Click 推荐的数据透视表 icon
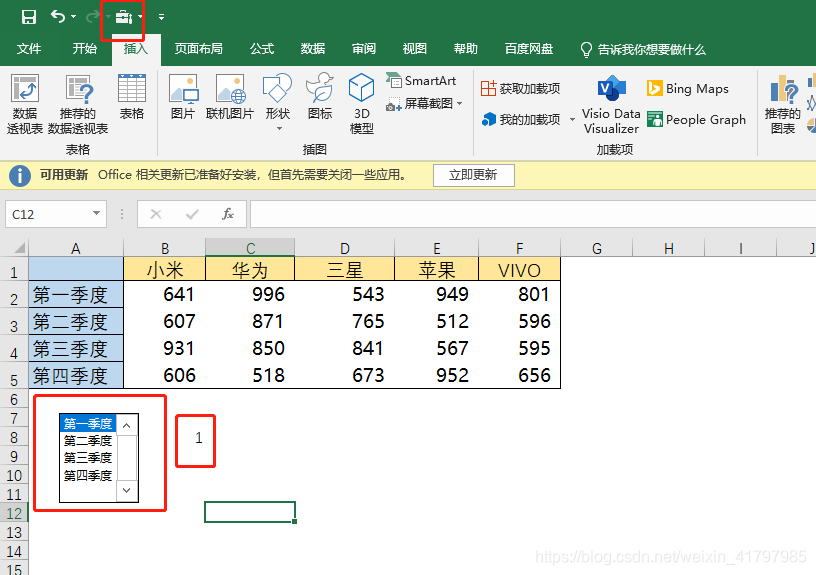This screenshot has height=575, width=816. point(78,104)
